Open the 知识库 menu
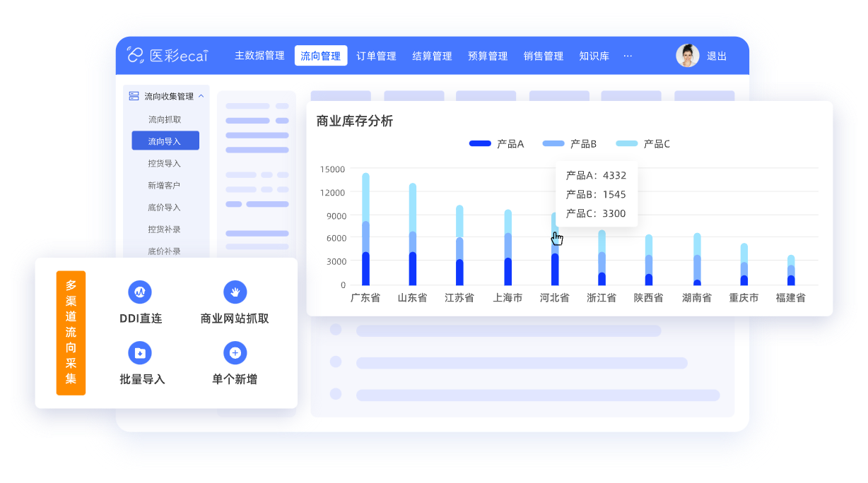This screenshot has width=868, height=483. click(594, 56)
